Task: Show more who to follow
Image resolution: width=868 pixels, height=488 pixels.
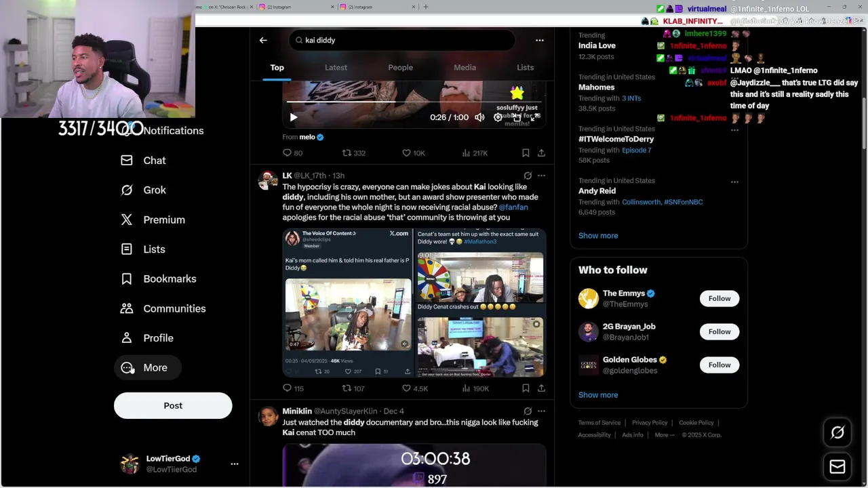Action: [598, 394]
